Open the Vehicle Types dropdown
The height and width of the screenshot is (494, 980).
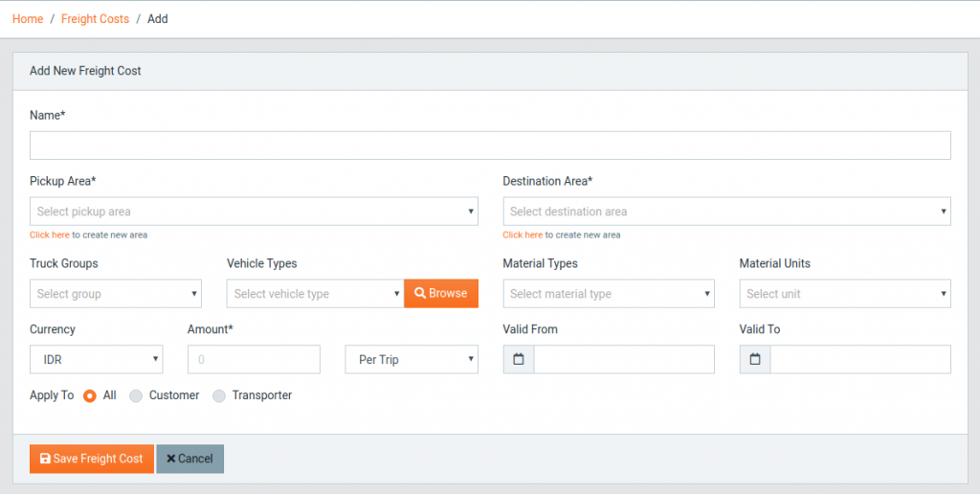coord(316,293)
